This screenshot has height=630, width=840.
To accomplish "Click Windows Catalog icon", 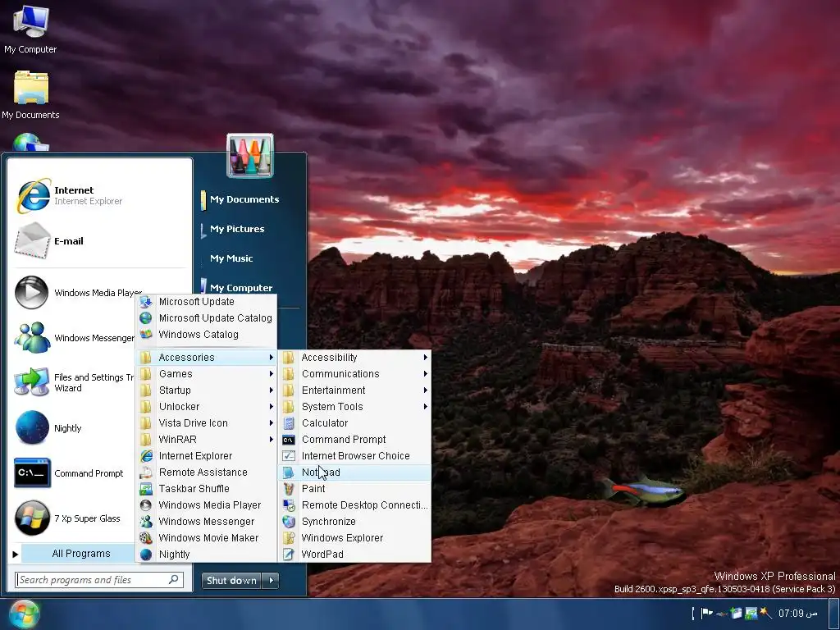I will 146,335.
